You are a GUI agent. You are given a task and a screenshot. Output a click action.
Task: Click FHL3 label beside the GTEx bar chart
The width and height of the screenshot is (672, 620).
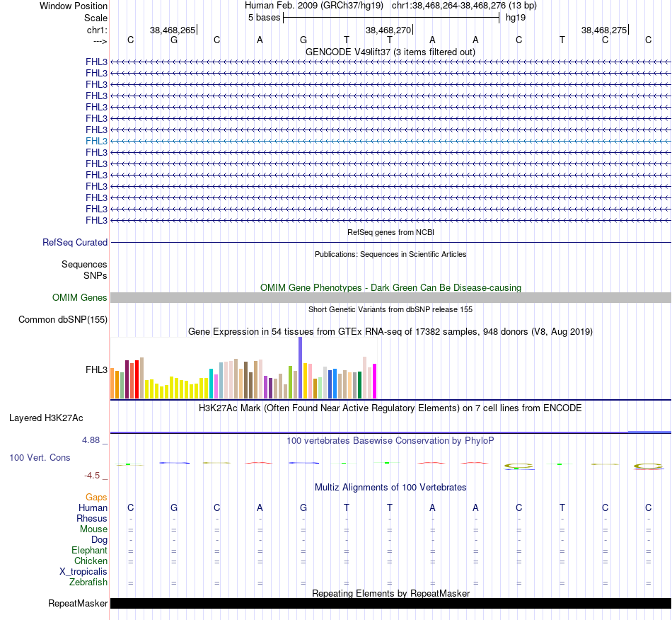96,369
